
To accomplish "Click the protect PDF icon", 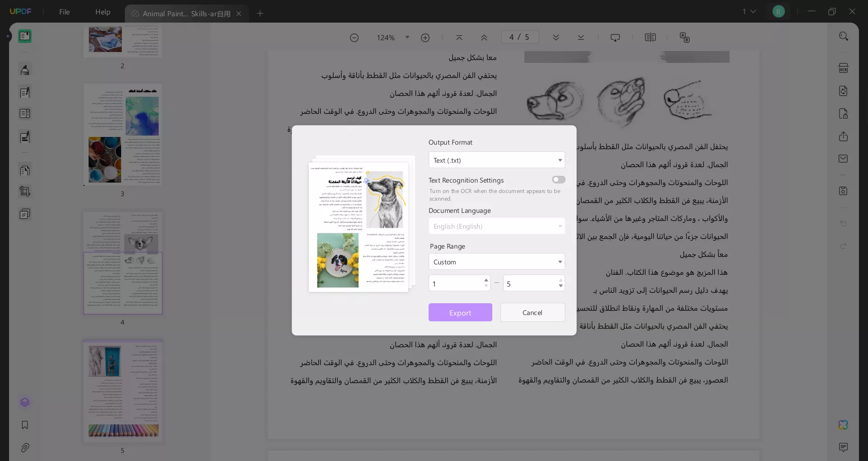I will point(844,113).
